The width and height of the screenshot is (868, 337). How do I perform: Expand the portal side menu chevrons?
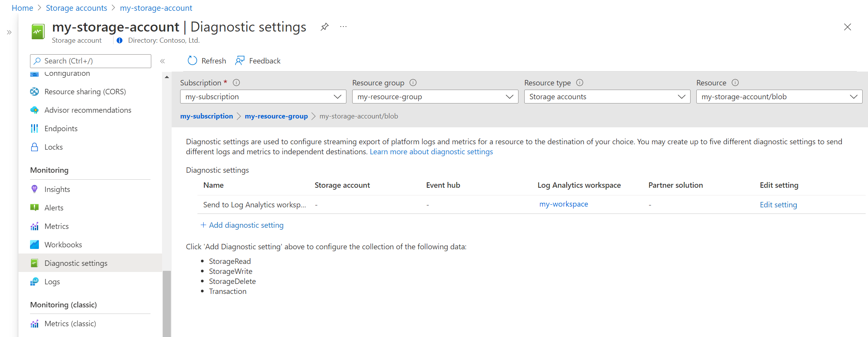click(x=9, y=32)
